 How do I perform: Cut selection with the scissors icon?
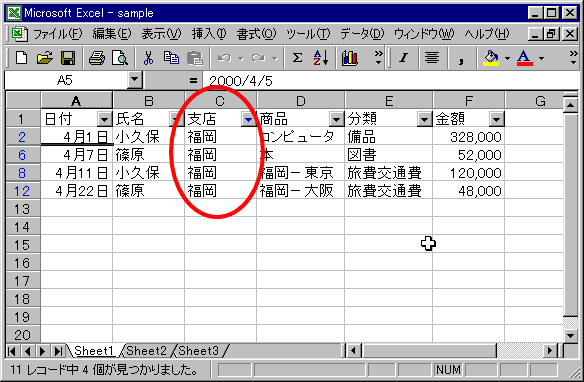pos(148,58)
